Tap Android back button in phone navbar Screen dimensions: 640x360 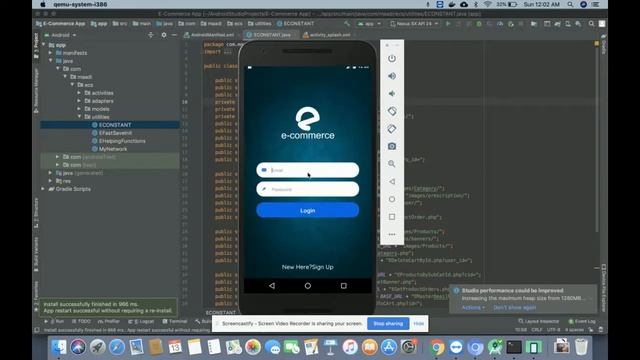click(272, 286)
